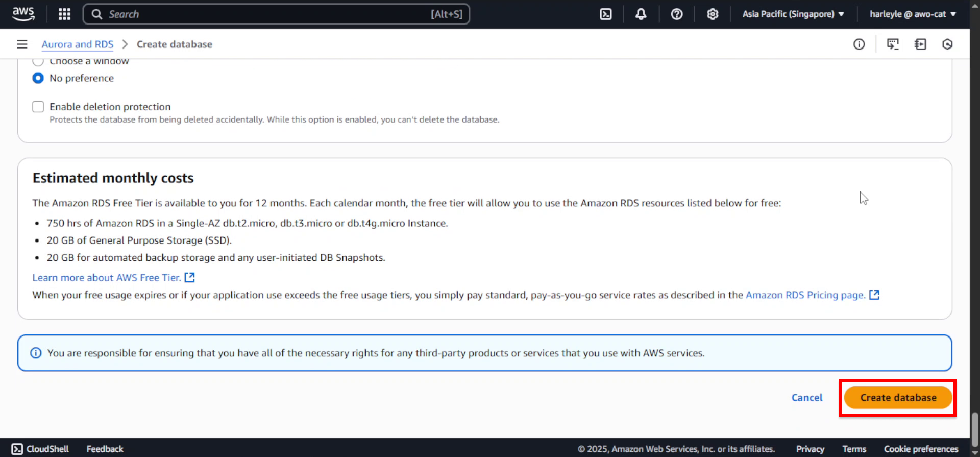The height and width of the screenshot is (457, 980).
Task: Click the page vertical scrollbar thumb
Action: 975,429
